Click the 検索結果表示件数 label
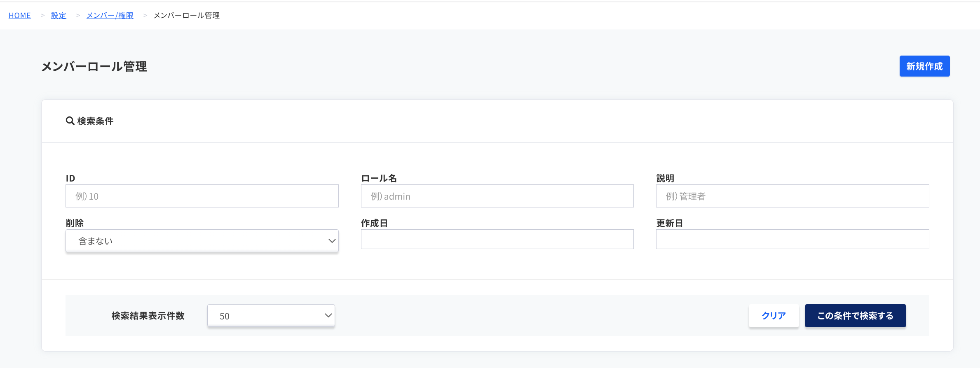This screenshot has height=368, width=980. pyautogui.click(x=148, y=316)
